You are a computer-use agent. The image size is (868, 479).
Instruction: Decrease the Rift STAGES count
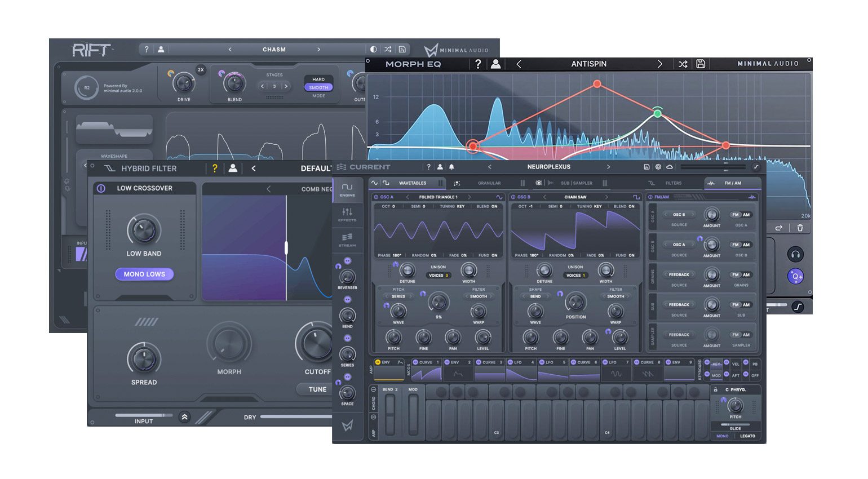(x=263, y=86)
